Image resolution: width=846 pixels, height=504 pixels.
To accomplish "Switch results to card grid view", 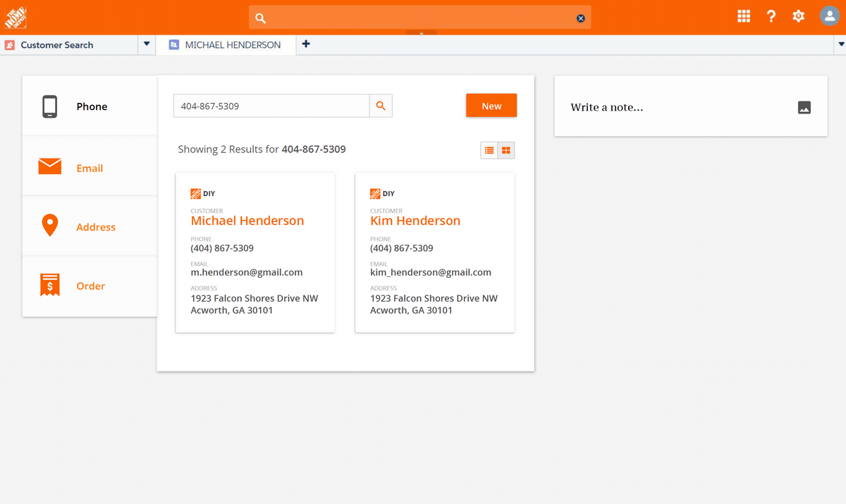I will tap(506, 150).
